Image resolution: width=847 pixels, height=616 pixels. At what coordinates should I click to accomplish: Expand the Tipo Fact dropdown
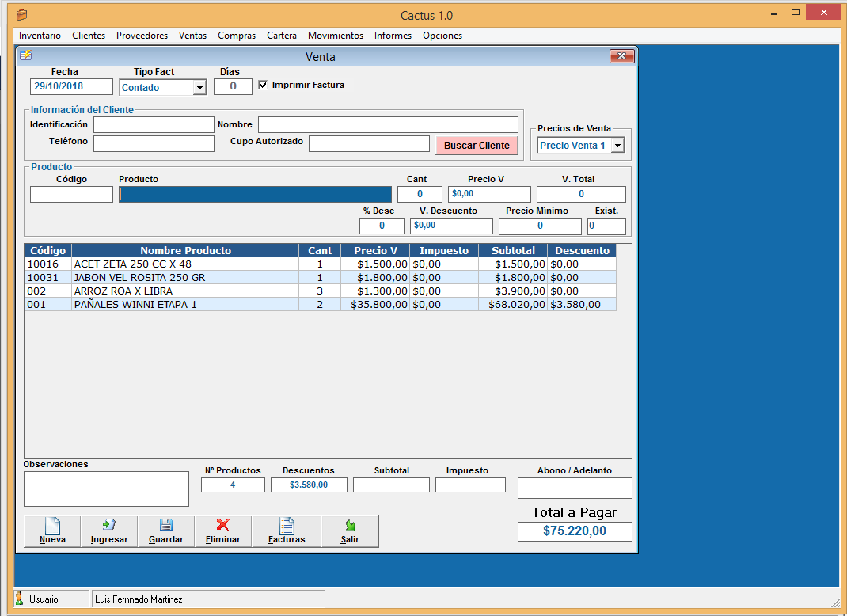tap(199, 88)
